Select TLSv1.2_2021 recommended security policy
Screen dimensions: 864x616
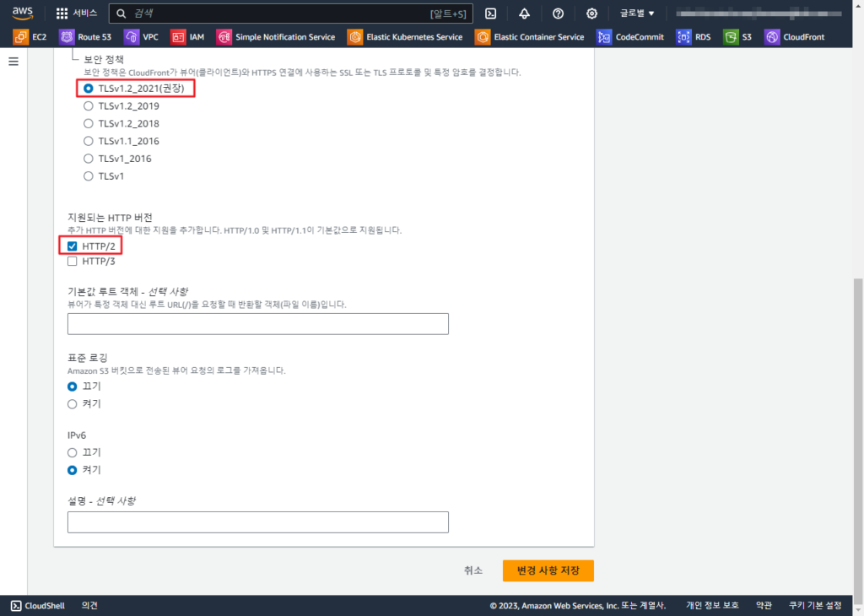point(88,88)
